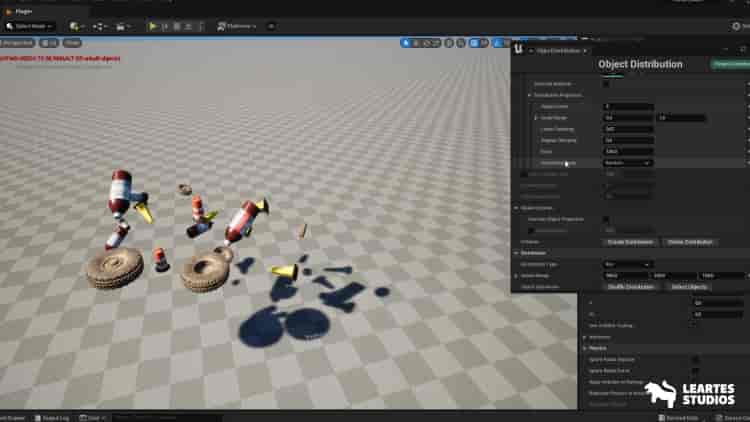750x422 pixels.
Task: Select the yellow traffic cone in viewport
Action: coord(286,272)
